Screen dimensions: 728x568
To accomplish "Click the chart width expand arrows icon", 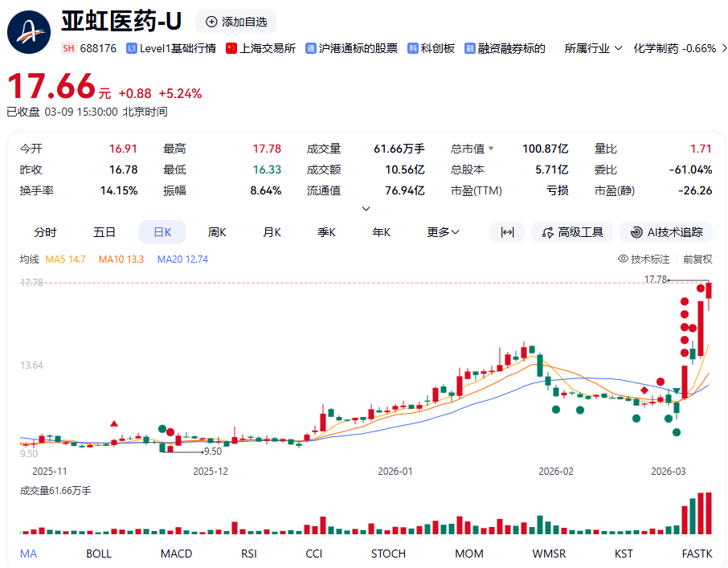I will tap(507, 232).
